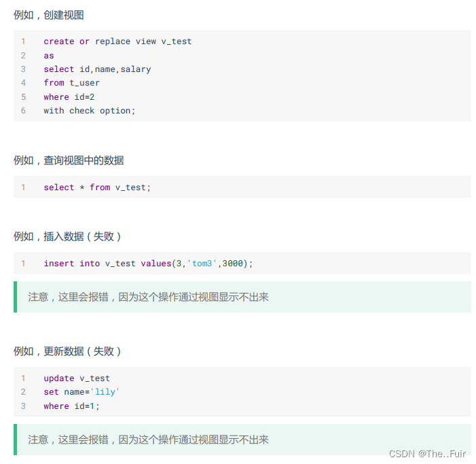
Task: Click line number 6 in create view block
Action: click(x=23, y=111)
